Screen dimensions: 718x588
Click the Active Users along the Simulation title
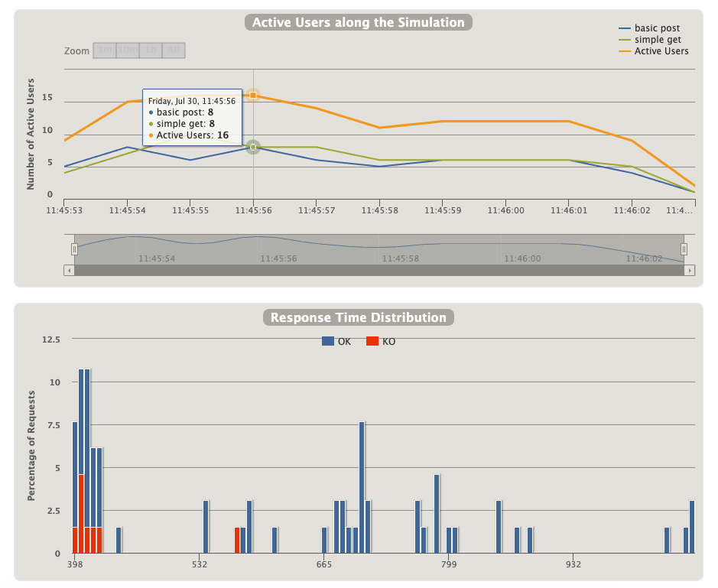click(x=359, y=22)
